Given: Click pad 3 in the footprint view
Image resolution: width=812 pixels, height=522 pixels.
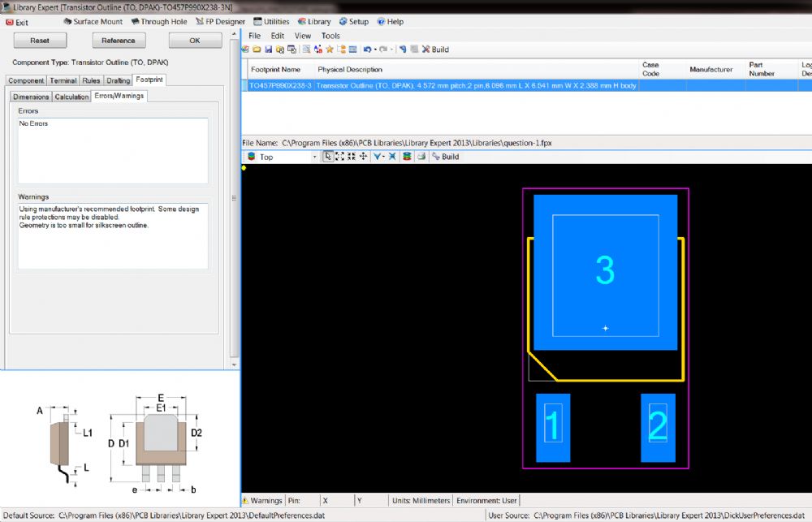Looking at the screenshot, I should [x=605, y=270].
